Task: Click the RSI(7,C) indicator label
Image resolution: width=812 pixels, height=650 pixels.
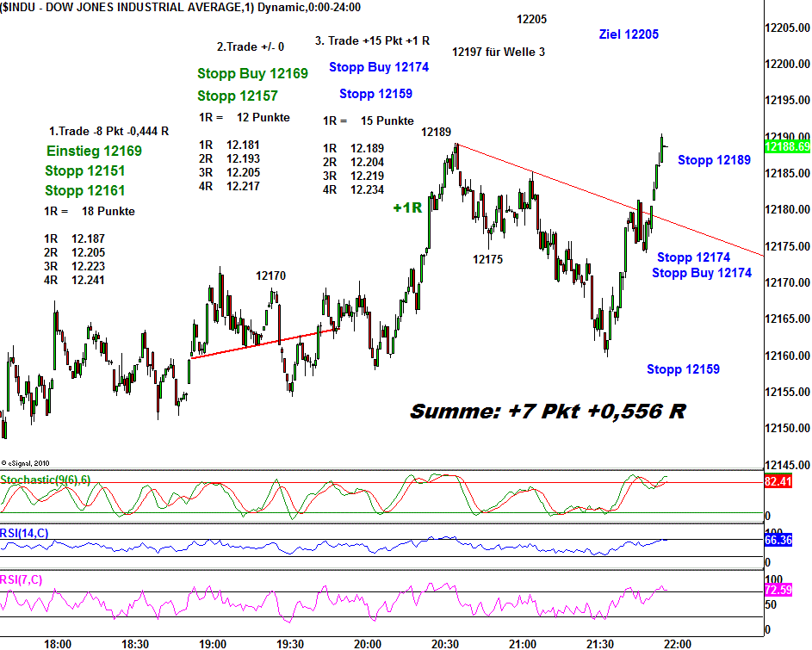Action: pyautogui.click(x=22, y=579)
